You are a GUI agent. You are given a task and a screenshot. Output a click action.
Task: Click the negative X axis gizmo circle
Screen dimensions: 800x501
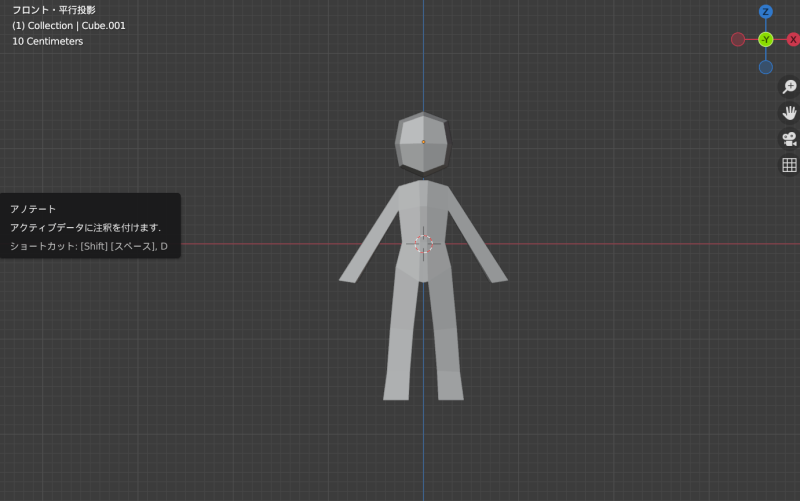click(738, 39)
